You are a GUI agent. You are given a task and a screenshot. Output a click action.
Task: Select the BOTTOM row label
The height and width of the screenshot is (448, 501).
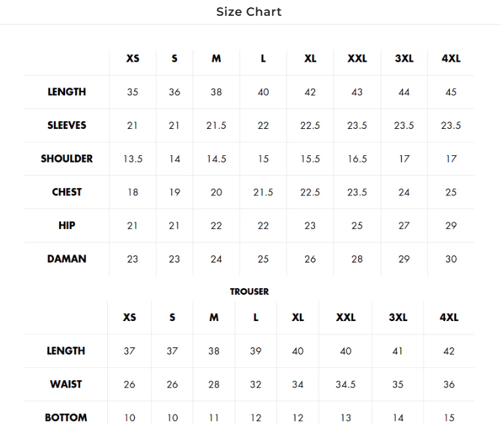click(x=66, y=417)
